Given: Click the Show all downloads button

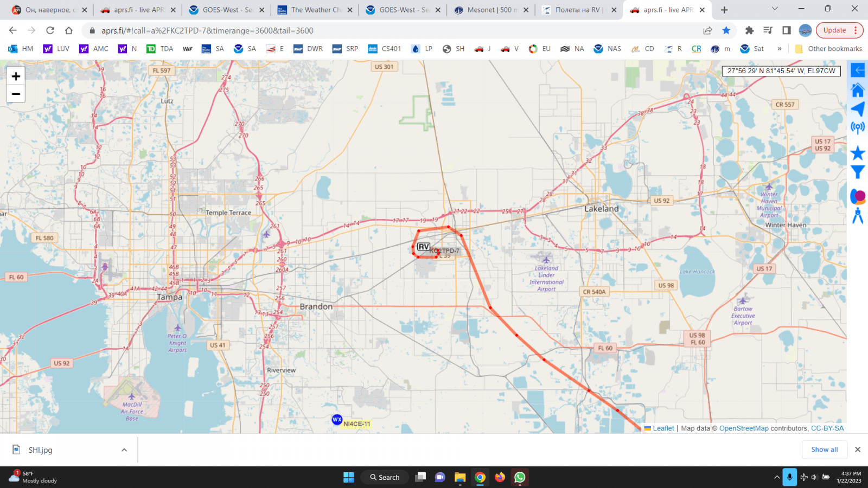Looking at the screenshot, I should coord(824,450).
